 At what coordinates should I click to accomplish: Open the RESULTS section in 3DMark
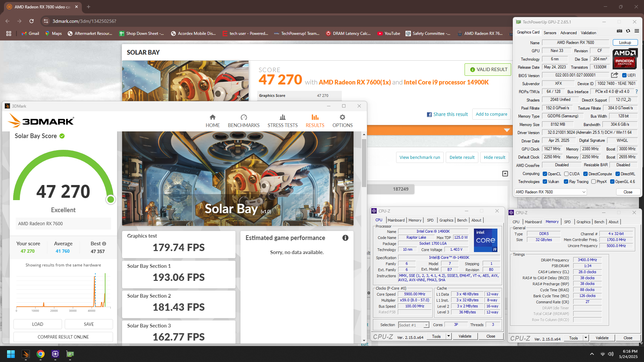315,121
